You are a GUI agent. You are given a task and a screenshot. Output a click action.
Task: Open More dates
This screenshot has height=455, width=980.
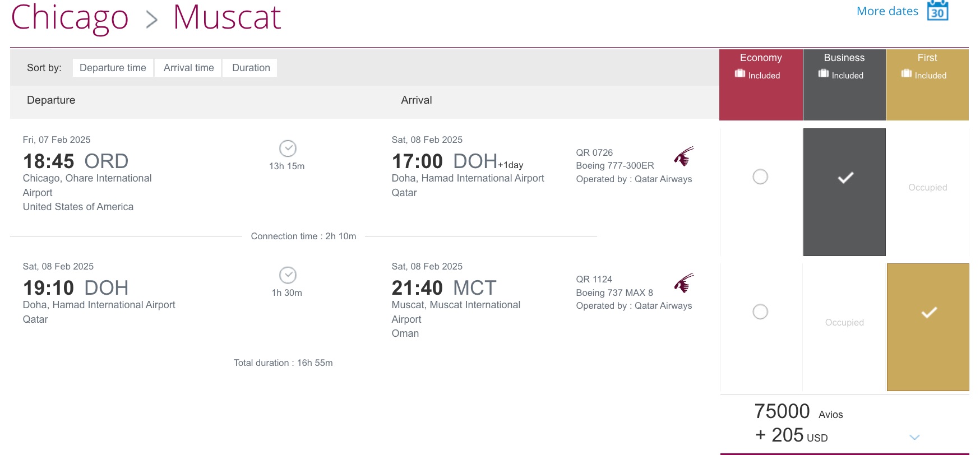886,11
